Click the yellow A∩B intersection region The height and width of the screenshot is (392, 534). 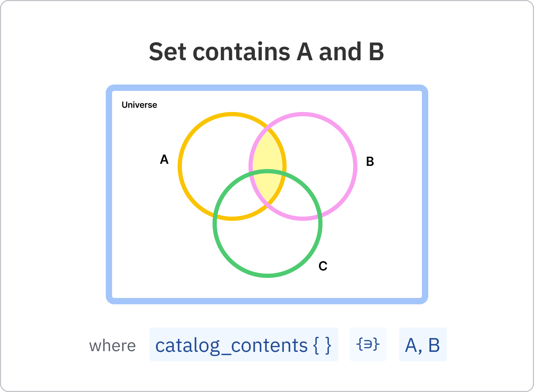coord(267,155)
